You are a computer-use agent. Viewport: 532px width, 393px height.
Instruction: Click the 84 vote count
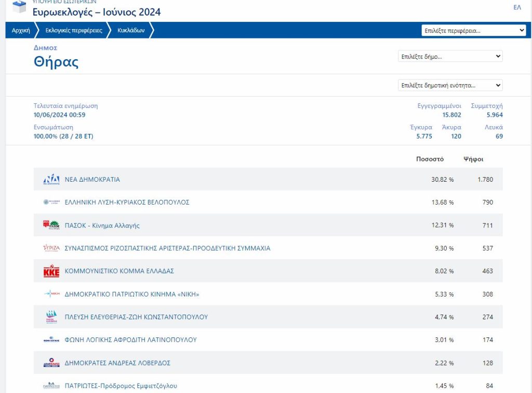(x=489, y=386)
